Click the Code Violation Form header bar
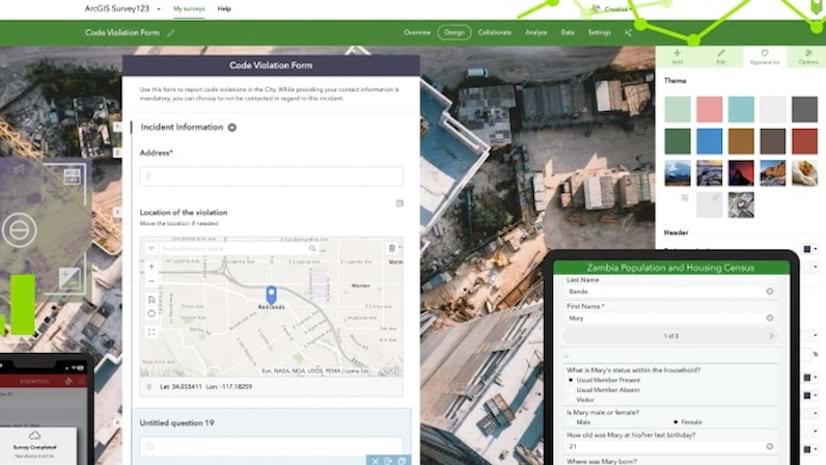The image size is (826, 465). click(x=271, y=65)
